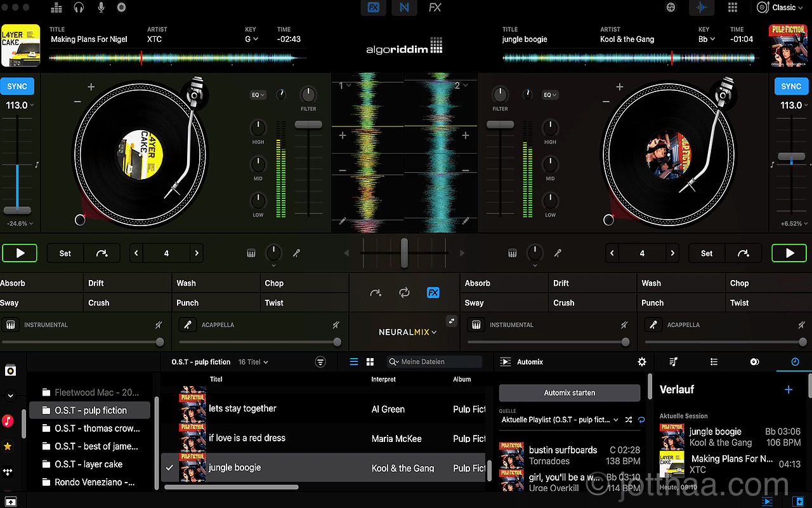Open deck 2 EQ dropdown

pos(550,95)
